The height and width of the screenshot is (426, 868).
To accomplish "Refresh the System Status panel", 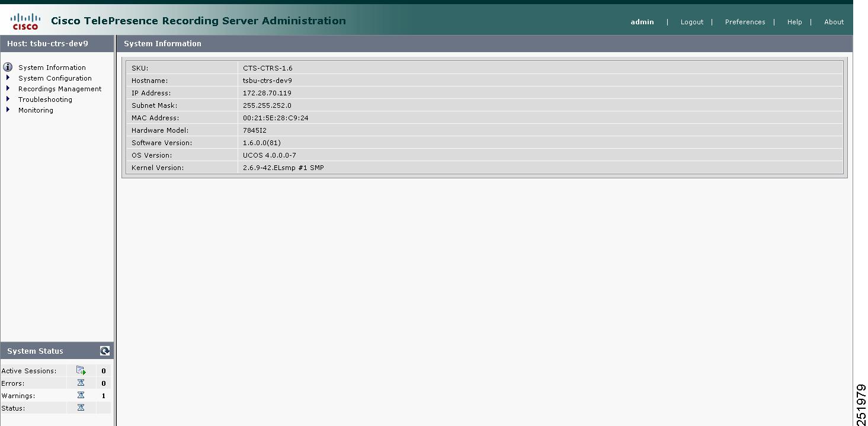I will 105,351.
